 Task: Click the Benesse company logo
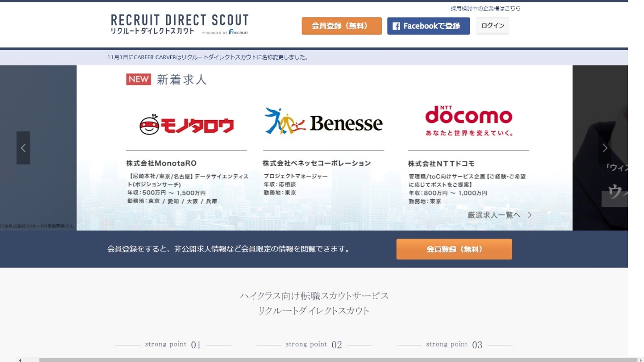coord(324,122)
